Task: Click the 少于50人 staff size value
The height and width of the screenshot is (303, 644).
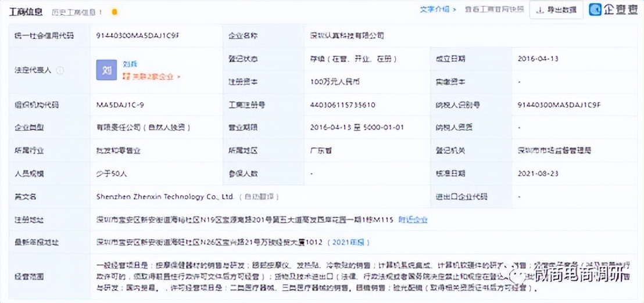Action: tap(112, 174)
